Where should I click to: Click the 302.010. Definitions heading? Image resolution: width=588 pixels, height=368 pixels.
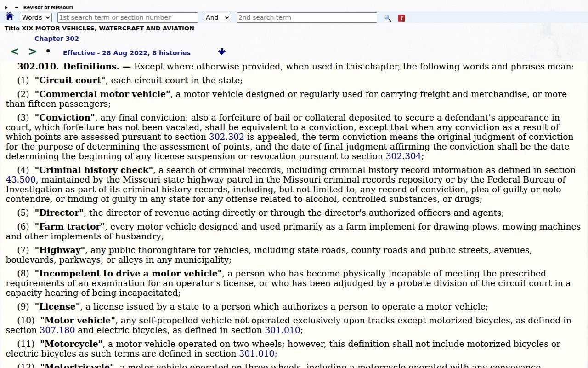[x=74, y=66]
